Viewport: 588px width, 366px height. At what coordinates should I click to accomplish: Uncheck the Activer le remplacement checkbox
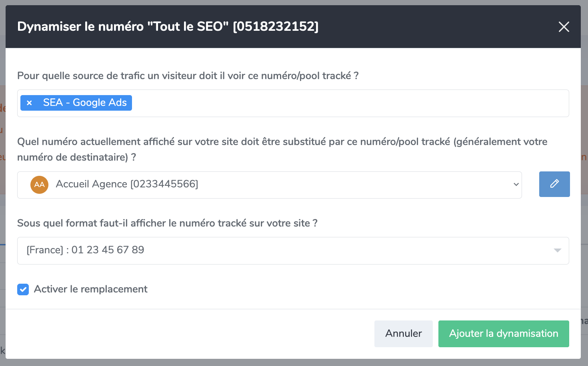coord(23,289)
